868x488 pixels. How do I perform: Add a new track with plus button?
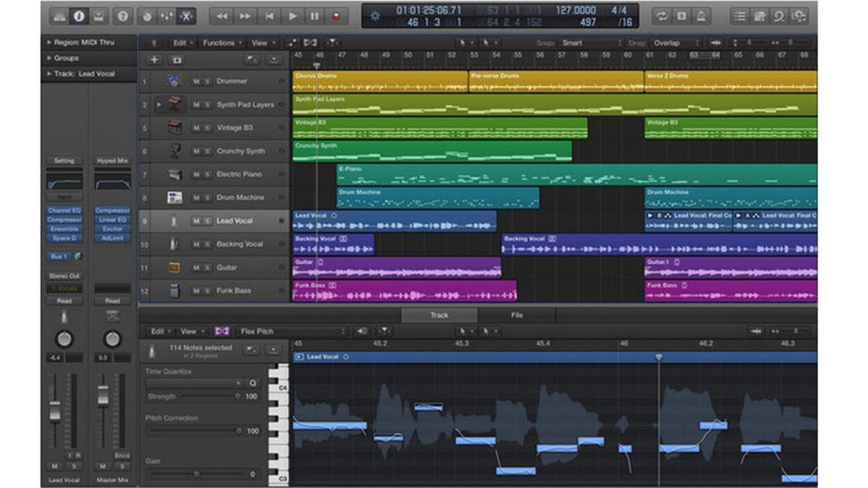(x=154, y=60)
